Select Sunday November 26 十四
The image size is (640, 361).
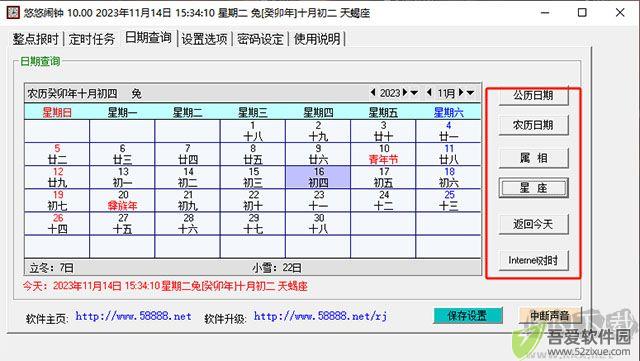point(57,224)
